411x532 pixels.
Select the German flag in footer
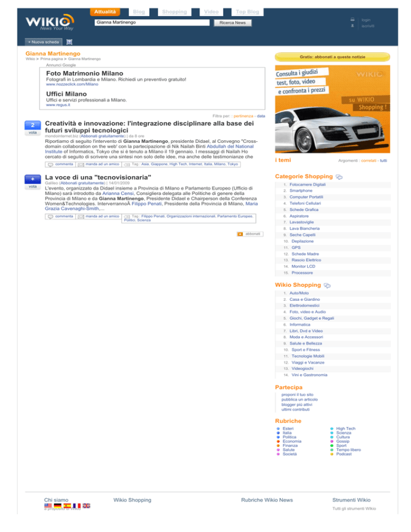[58, 506]
